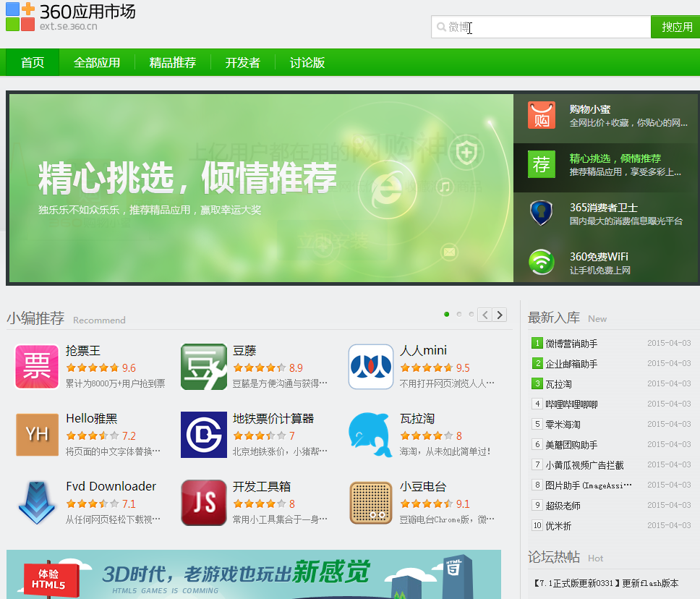Open 美团团购助手 in newest list
700x599 pixels.
coord(571,445)
